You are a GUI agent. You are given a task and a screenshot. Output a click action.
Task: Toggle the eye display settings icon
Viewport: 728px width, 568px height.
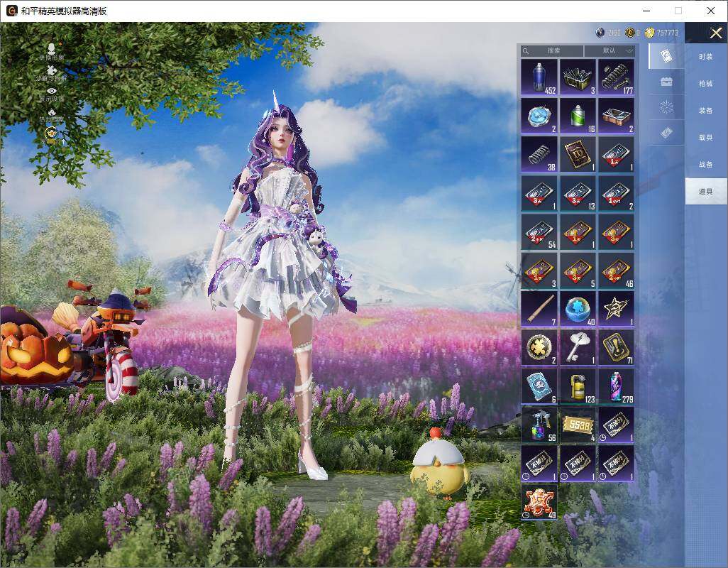click(52, 94)
